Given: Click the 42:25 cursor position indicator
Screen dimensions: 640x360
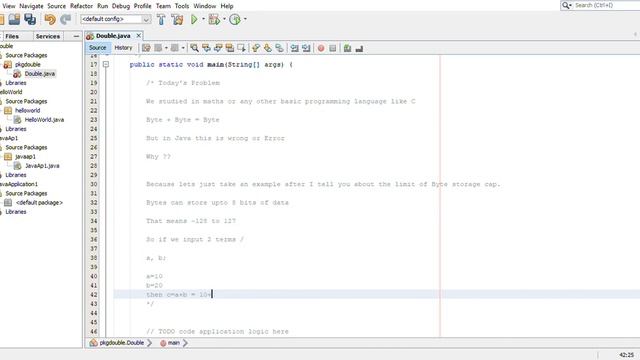Looking at the screenshot, I should [x=627, y=355].
